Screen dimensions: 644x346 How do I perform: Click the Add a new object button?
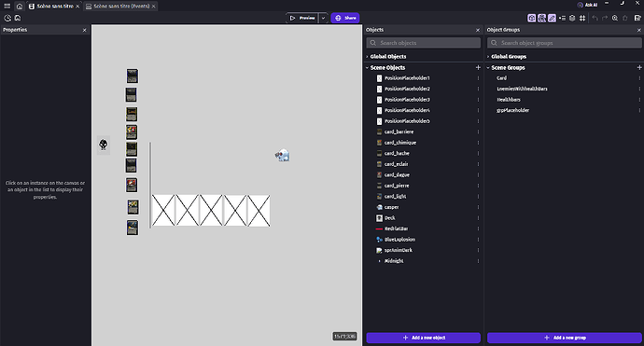coord(424,338)
